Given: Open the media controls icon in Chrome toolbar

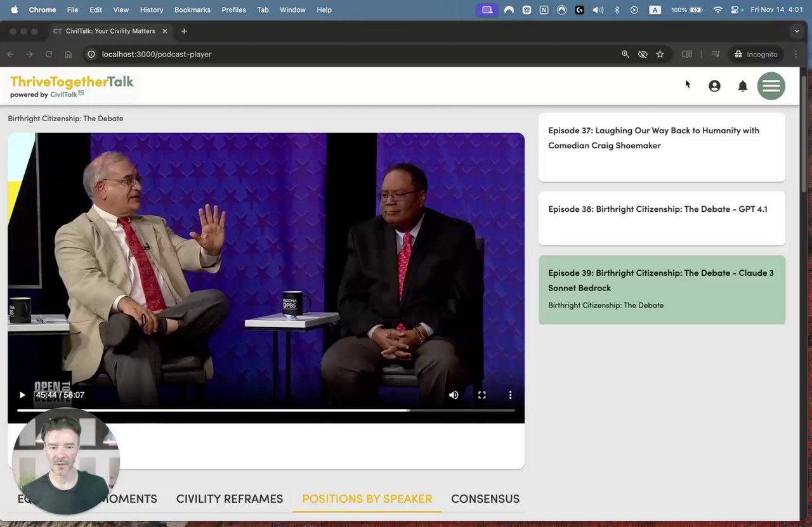Looking at the screenshot, I should (716, 55).
